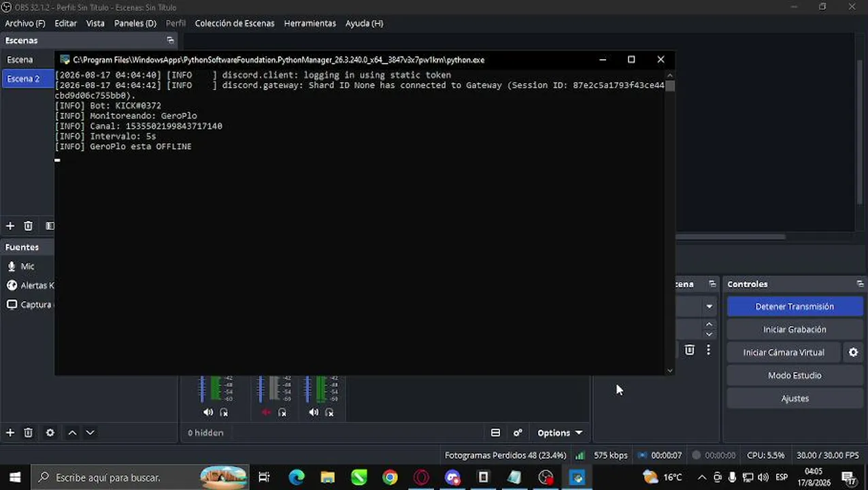Adjust the first mixer channel blue volume slider
The image size is (868, 490).
tap(202, 389)
